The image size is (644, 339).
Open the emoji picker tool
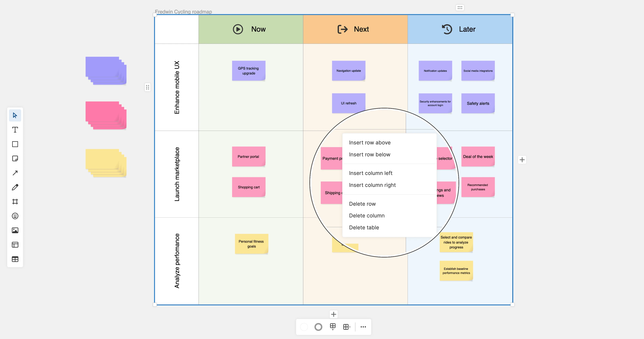tap(15, 216)
